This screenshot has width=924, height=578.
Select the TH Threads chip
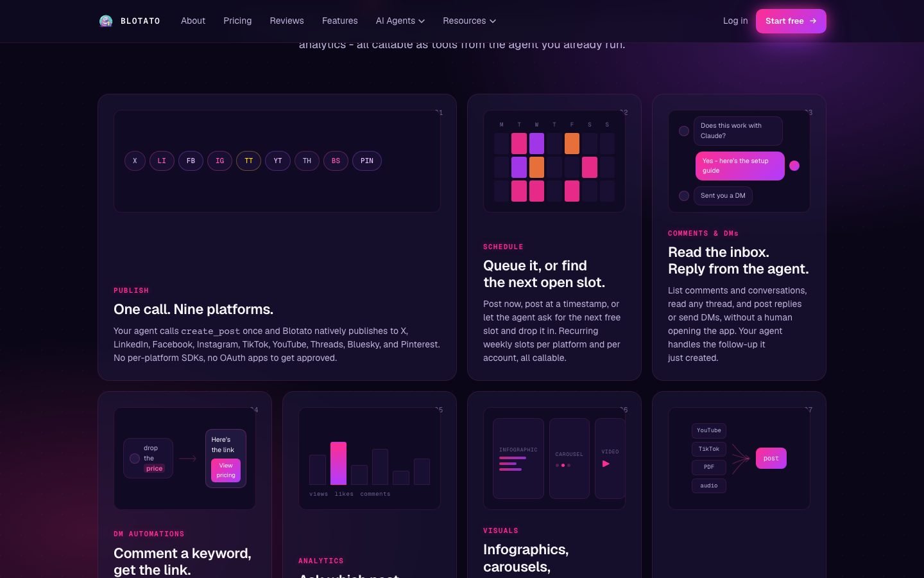click(x=307, y=161)
